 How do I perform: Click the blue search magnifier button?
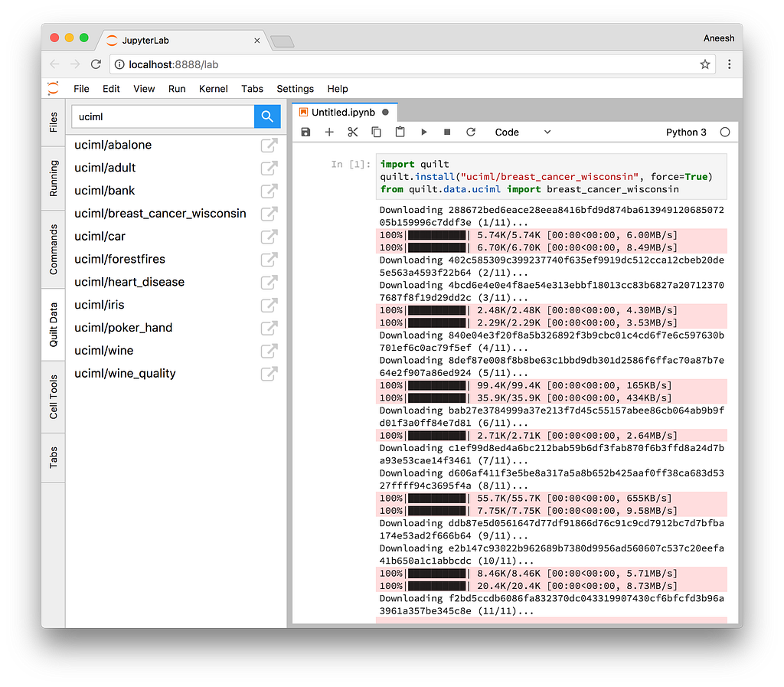coord(267,116)
